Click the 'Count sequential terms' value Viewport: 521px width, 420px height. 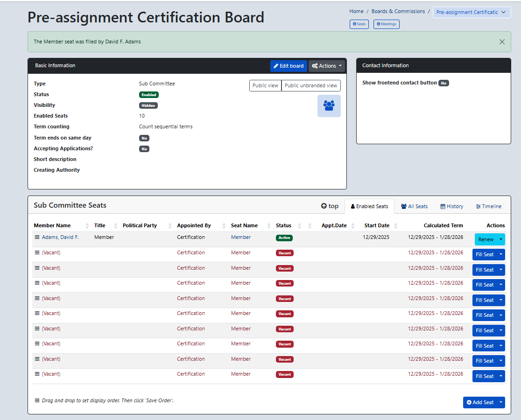[x=165, y=126]
